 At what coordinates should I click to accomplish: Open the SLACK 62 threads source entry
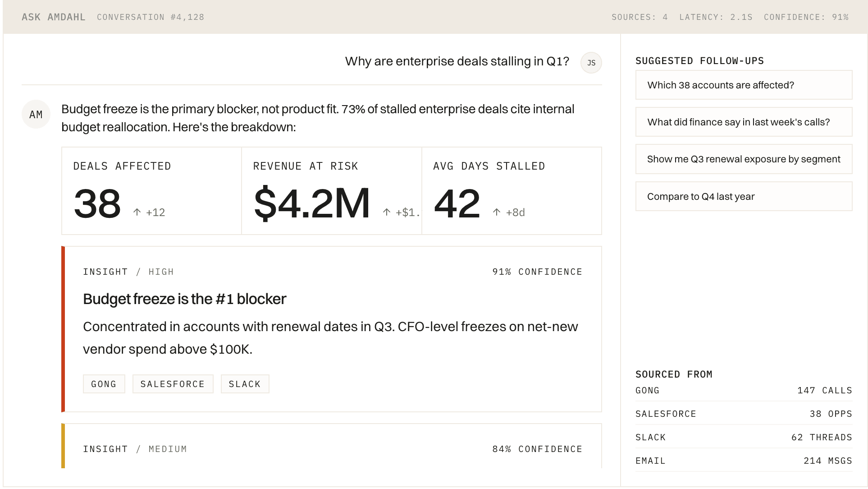point(743,437)
